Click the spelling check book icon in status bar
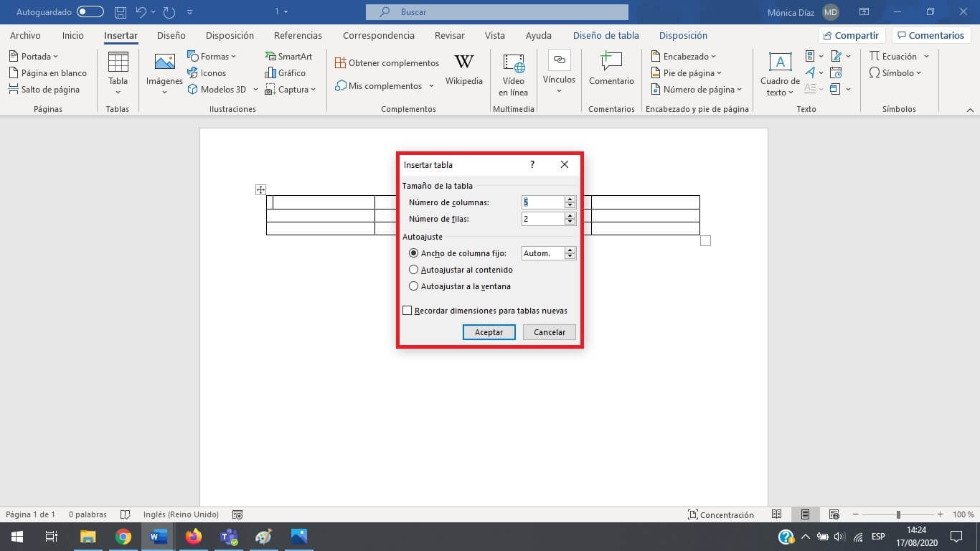Viewport: 980px width, 551px height. tap(126, 514)
